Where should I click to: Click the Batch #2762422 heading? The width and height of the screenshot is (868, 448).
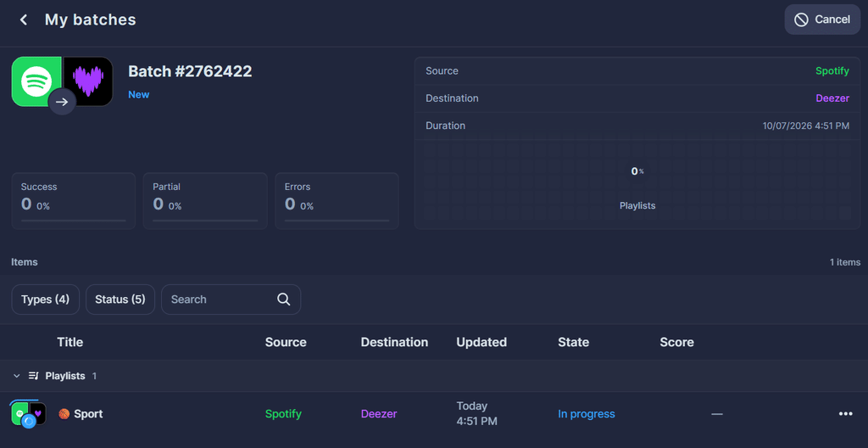tap(190, 71)
